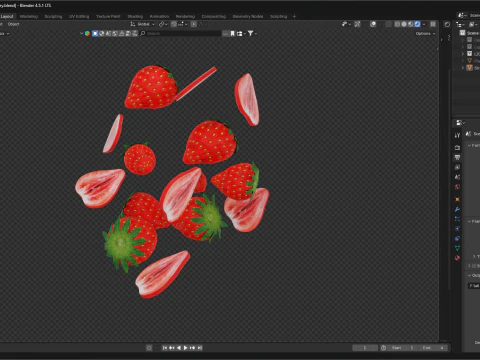
Task: Play the animation in reverse
Action: 179,348
